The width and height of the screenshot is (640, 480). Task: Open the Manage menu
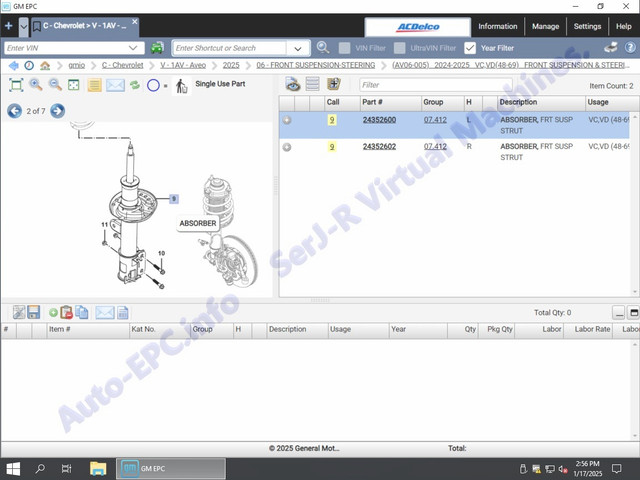pos(545,27)
